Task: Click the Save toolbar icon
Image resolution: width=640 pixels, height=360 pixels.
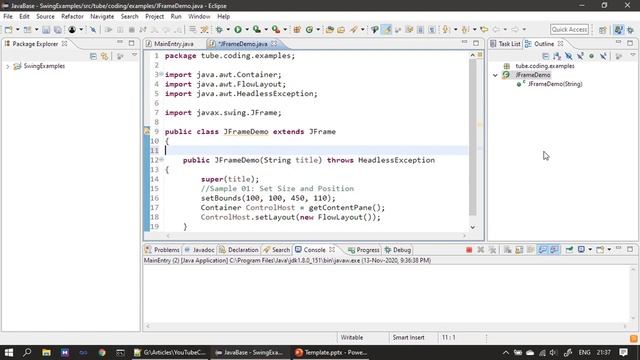Action: pyautogui.click(x=46, y=30)
